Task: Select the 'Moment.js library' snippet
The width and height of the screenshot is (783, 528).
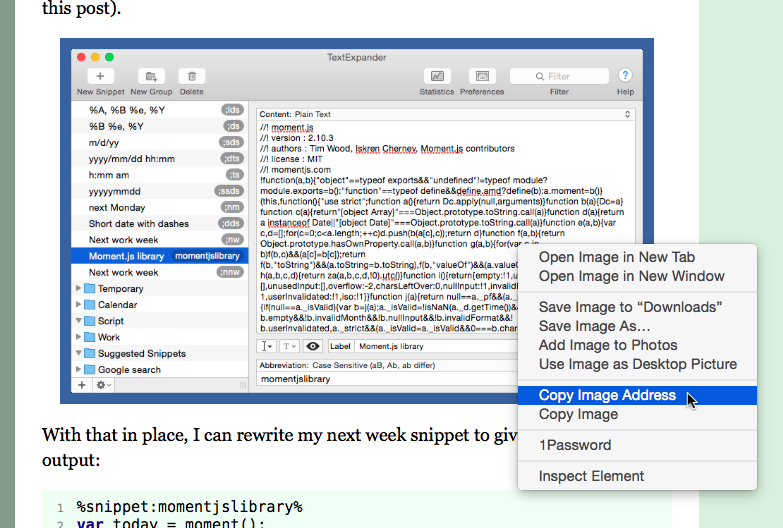Action: coord(160,256)
